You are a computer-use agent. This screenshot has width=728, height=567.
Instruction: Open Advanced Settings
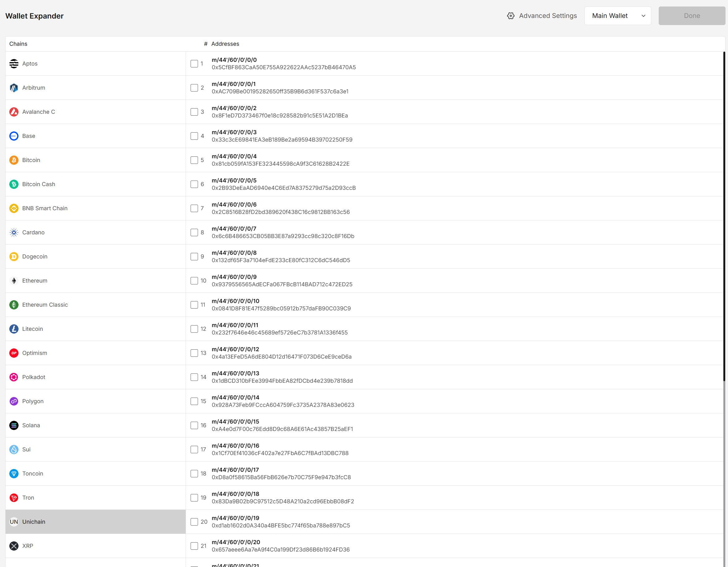pyautogui.click(x=541, y=16)
